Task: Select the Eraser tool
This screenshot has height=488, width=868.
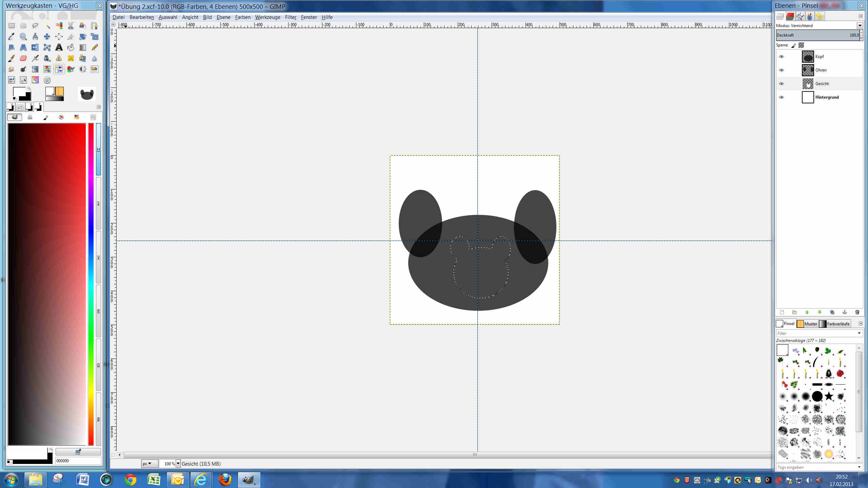Action: pyautogui.click(x=23, y=58)
